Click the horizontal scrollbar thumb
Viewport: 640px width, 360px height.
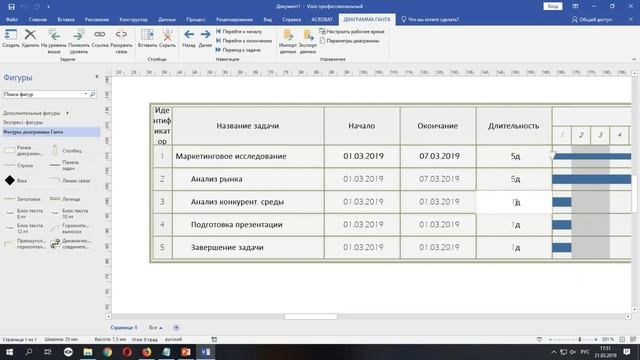pyautogui.click(x=311, y=317)
